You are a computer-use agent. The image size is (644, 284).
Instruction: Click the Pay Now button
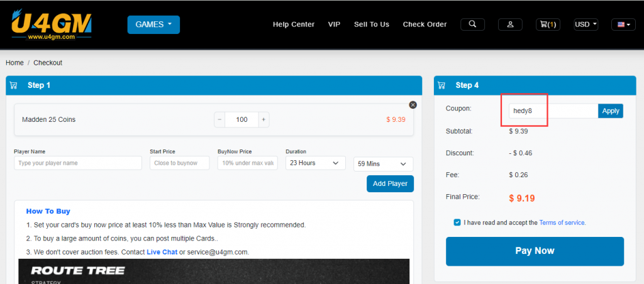(x=535, y=251)
